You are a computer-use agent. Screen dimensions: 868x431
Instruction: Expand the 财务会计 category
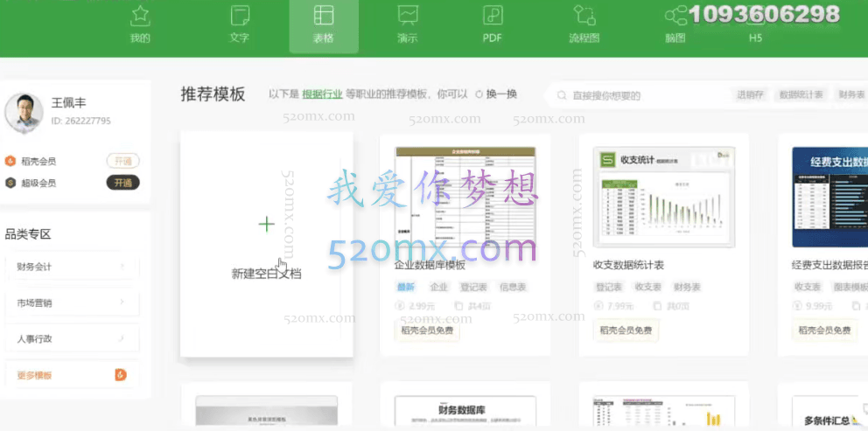(71, 267)
